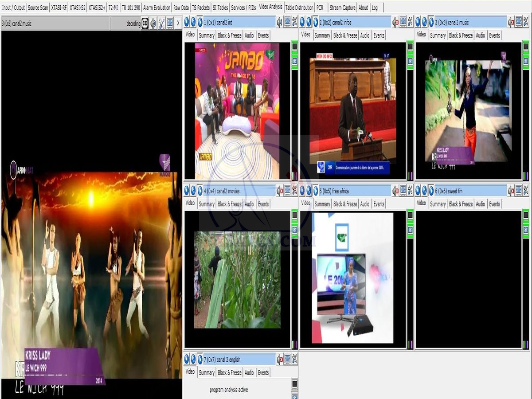The image size is (532, 399).
Task: Open the canal2 int service selector field
Action: (239, 22)
